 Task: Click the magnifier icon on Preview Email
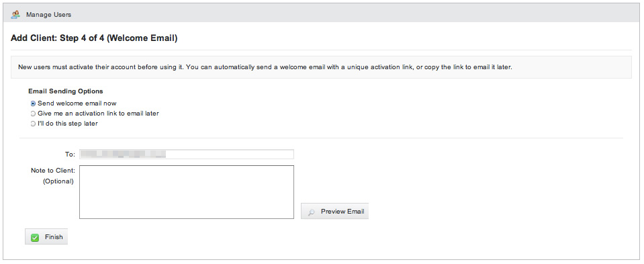point(312,212)
